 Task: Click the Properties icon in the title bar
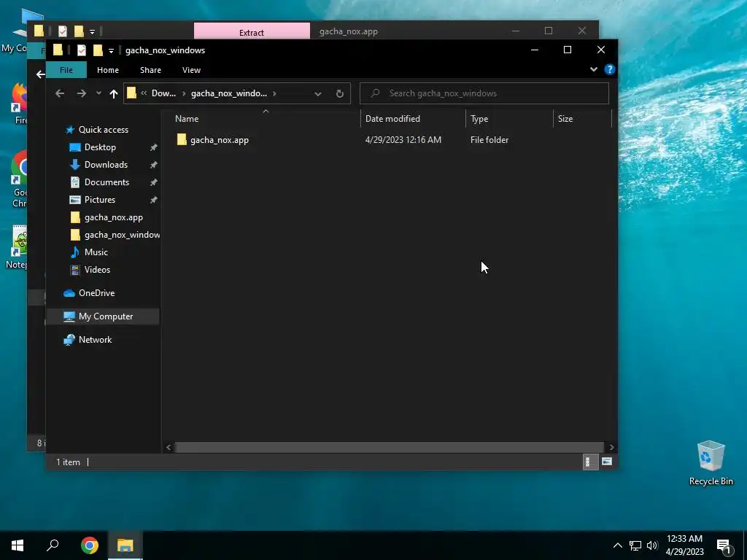click(x=82, y=50)
